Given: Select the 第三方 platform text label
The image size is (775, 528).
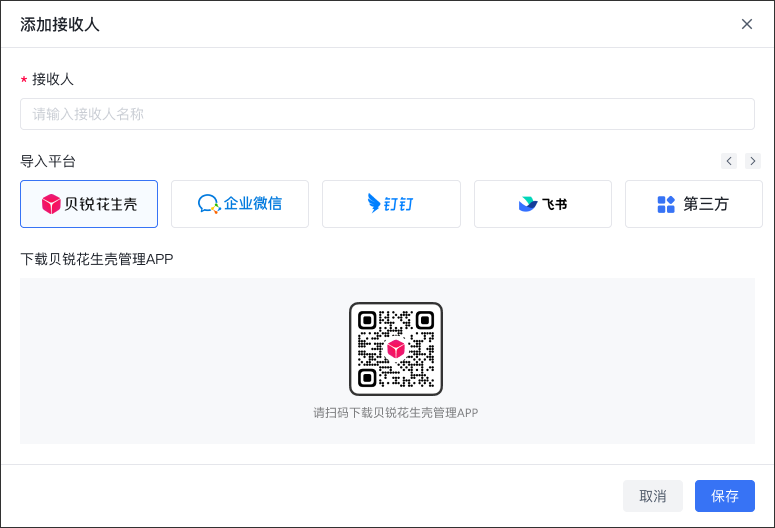Looking at the screenshot, I should [706, 204].
